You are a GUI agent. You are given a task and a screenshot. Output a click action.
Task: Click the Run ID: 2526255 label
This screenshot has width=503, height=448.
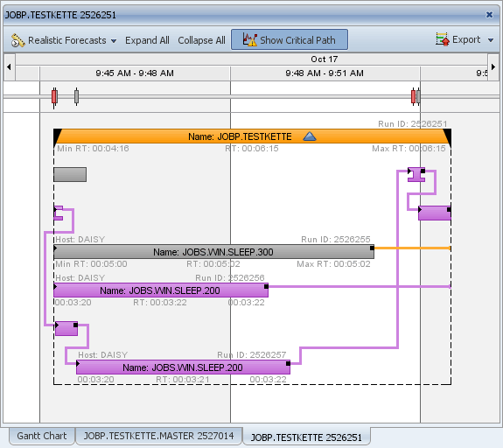[x=336, y=240]
